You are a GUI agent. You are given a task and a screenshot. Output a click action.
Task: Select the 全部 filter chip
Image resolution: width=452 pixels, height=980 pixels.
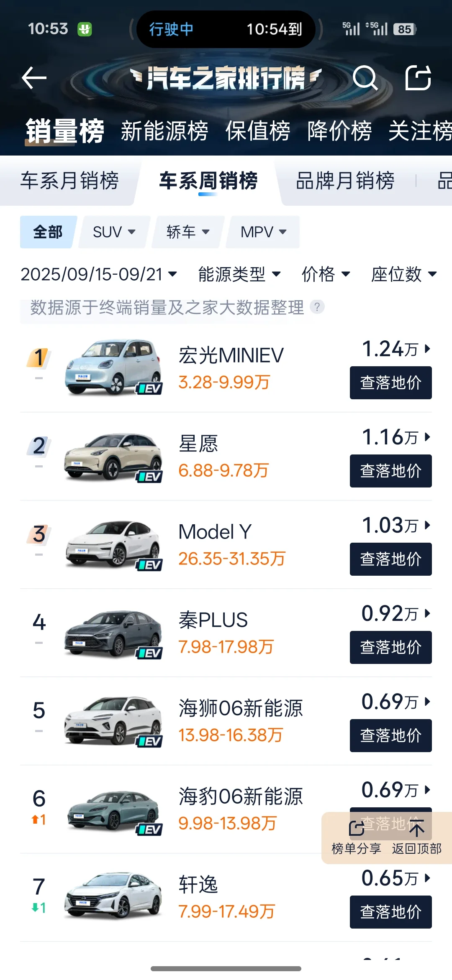coord(47,232)
